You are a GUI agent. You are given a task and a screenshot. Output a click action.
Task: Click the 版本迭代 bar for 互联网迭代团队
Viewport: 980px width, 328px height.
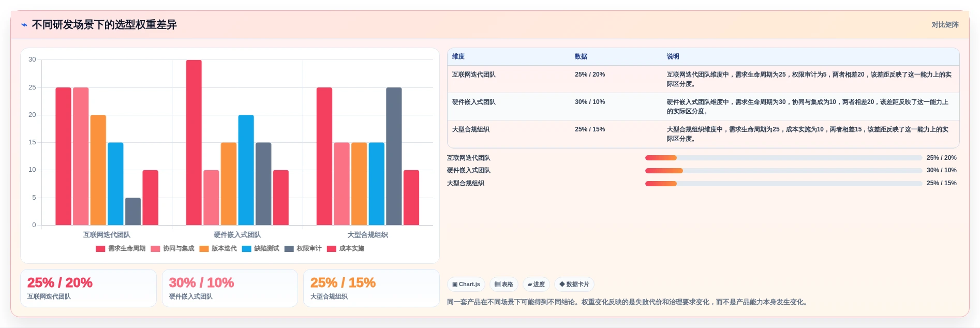pyautogui.click(x=98, y=170)
